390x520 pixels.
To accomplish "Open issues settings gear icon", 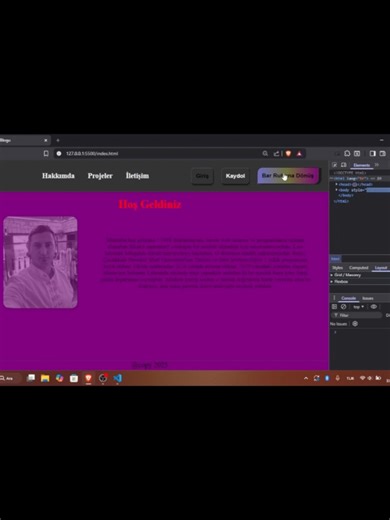I will (355, 324).
